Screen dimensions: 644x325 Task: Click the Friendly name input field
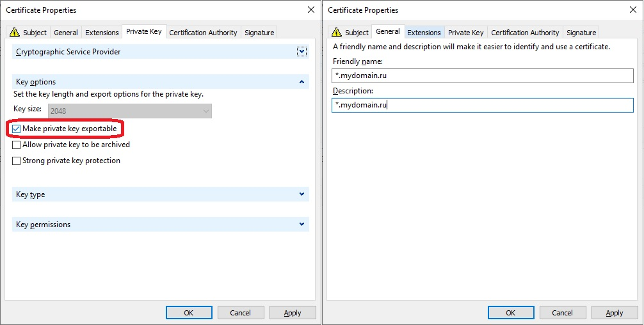pos(482,75)
